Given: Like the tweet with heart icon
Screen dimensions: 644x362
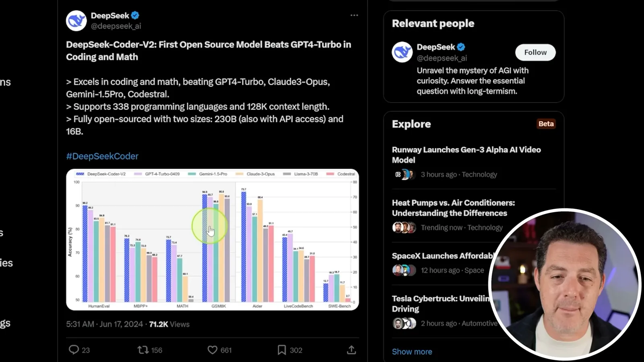Looking at the screenshot, I should (x=213, y=350).
